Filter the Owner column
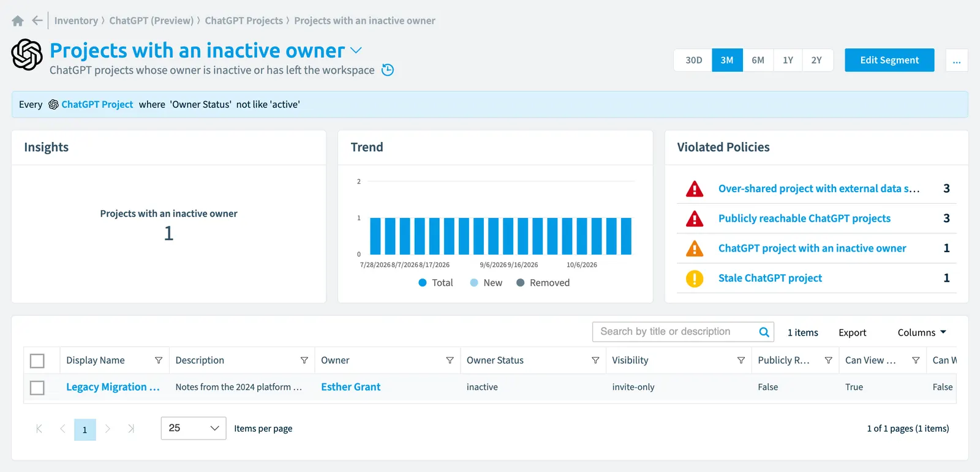980x472 pixels. (450, 361)
